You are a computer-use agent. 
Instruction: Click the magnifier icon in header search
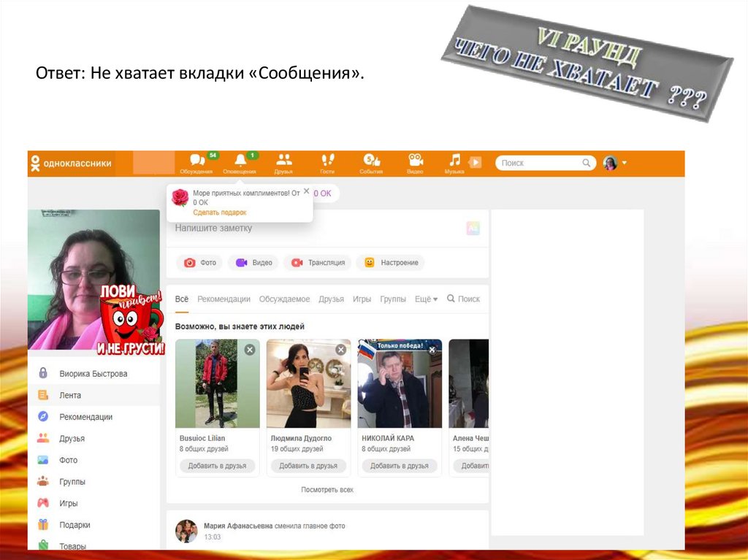tap(587, 163)
